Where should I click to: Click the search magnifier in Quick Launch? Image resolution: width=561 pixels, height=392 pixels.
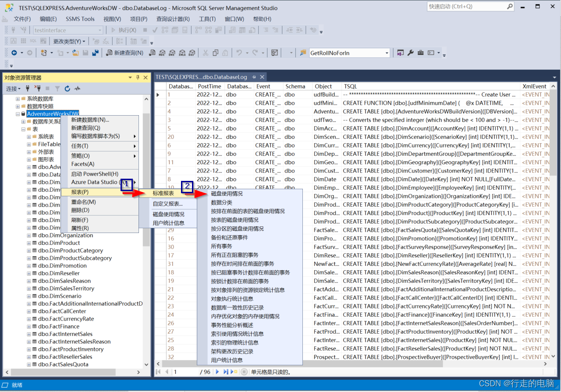point(510,7)
